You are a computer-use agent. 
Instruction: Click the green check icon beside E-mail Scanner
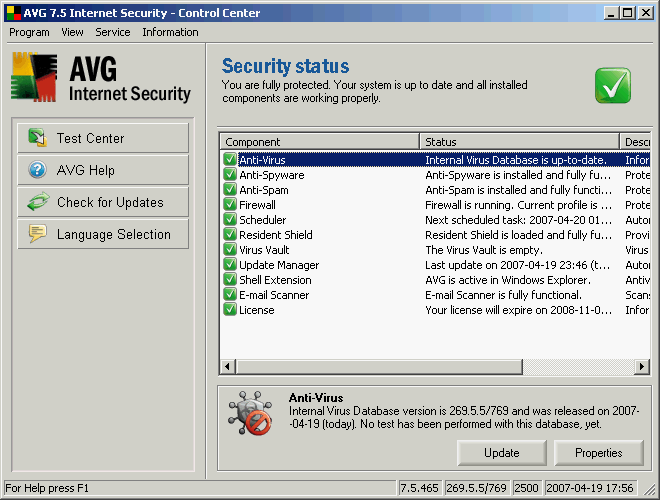(x=230, y=295)
